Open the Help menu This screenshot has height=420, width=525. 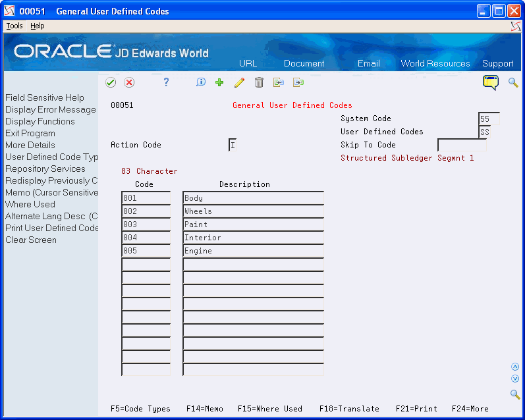tap(37, 26)
